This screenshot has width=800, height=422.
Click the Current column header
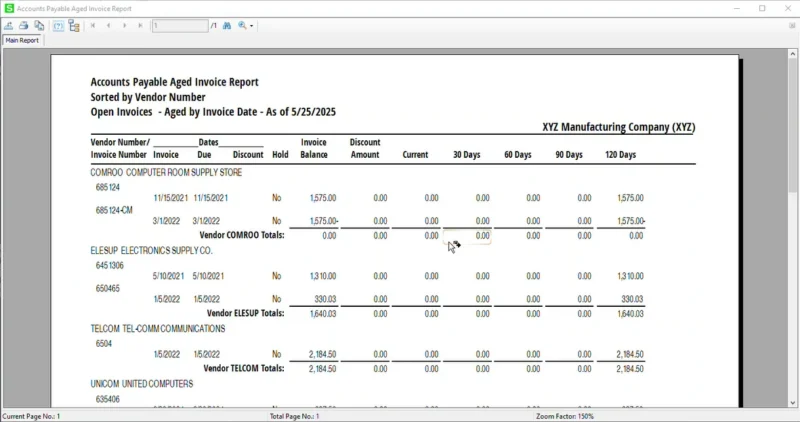[x=415, y=155]
